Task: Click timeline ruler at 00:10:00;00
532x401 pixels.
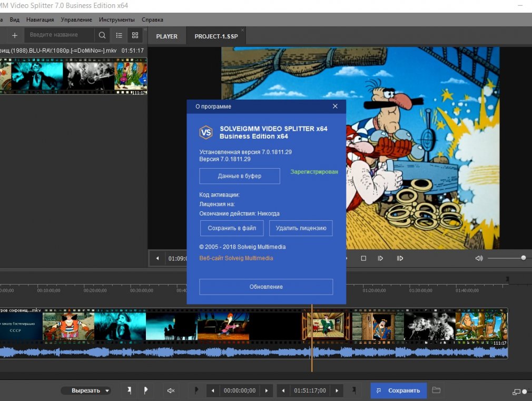Action: [48, 291]
